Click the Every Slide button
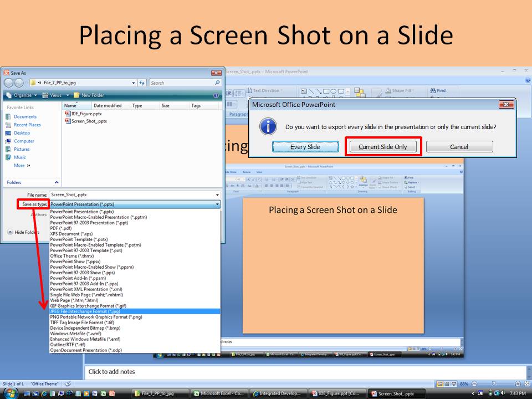The width and height of the screenshot is (532, 399). point(305,146)
